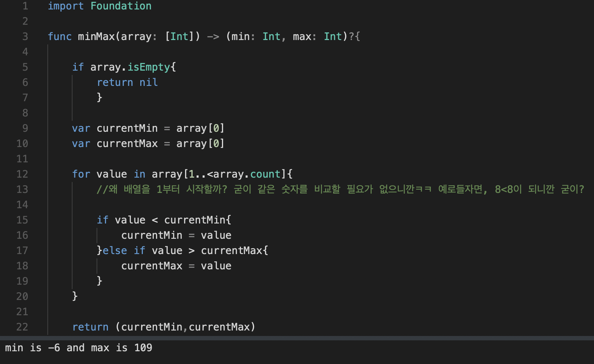
Task: Click the closing brace on line 20
Action: [75, 296]
